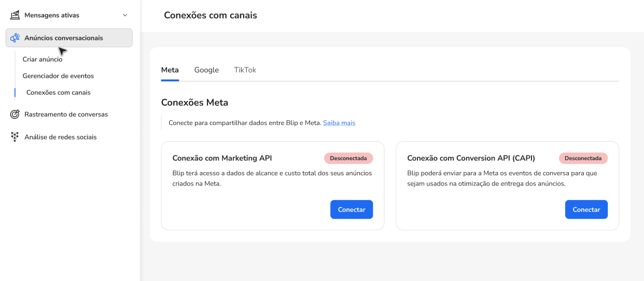Click the Rastreamento de conversas target icon
This screenshot has height=281, width=644.
pyautogui.click(x=15, y=114)
